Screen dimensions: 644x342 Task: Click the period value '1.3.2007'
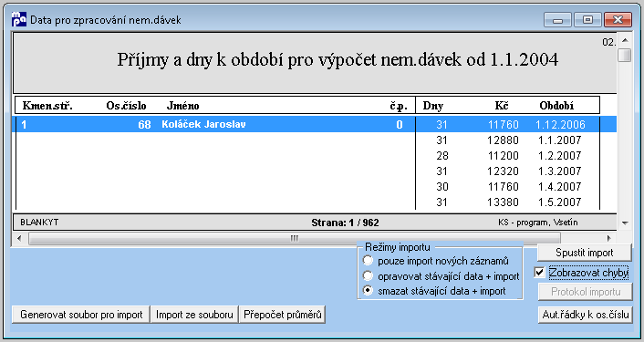(x=560, y=171)
